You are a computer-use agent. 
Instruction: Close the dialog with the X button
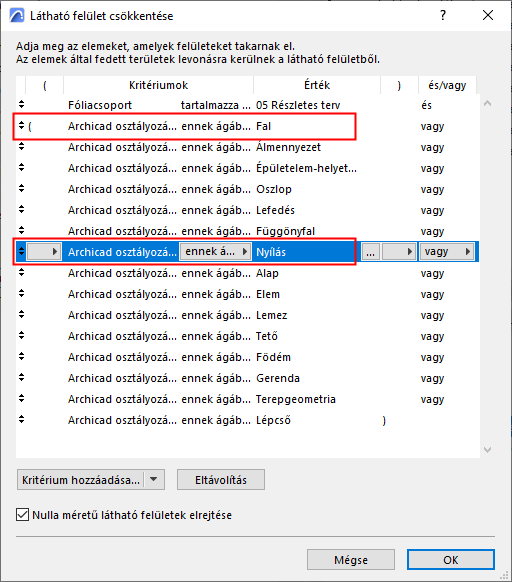point(488,15)
